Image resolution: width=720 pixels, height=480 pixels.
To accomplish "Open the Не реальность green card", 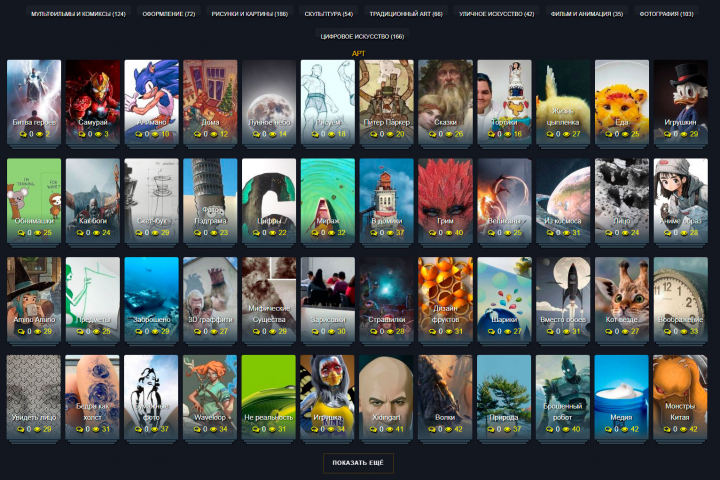I will tap(269, 397).
